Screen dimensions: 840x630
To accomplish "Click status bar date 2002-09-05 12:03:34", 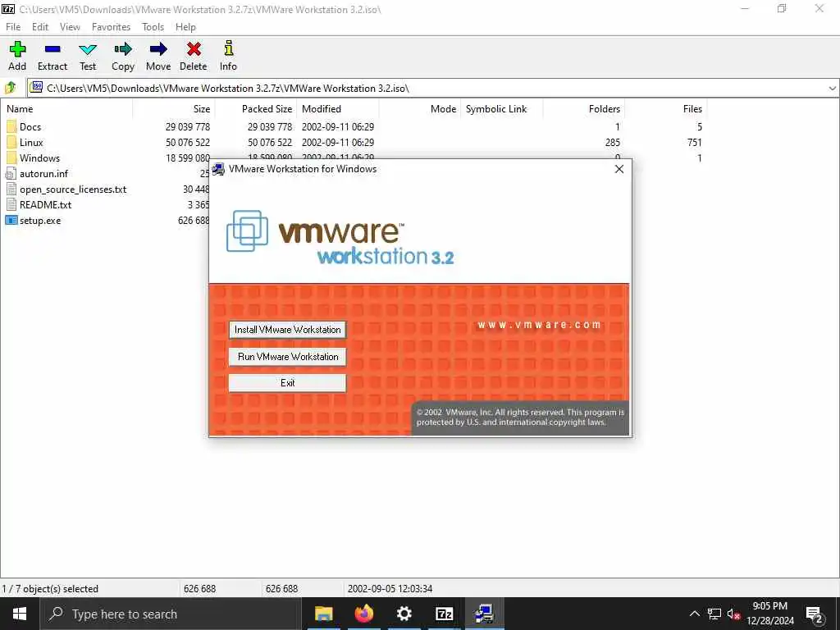I will (390, 589).
